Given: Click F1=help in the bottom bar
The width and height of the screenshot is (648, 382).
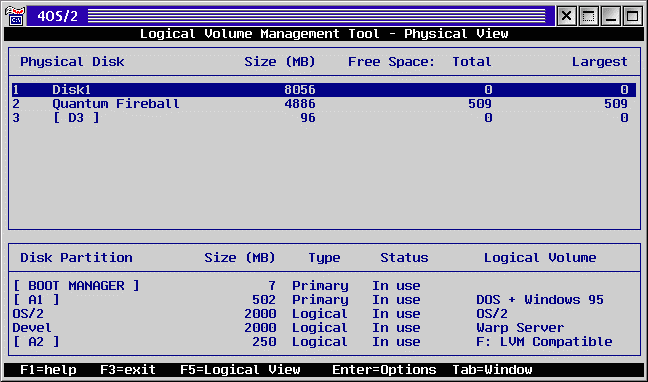Looking at the screenshot, I should 48,370.
